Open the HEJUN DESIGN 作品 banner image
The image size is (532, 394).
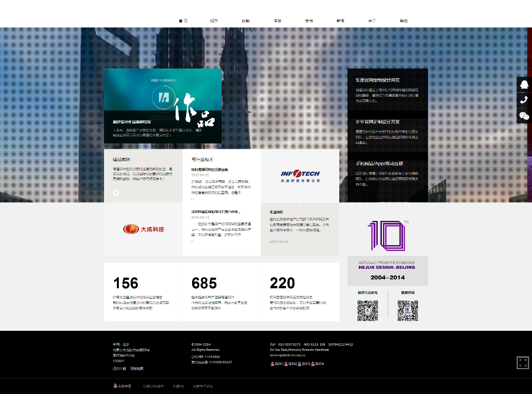(163, 106)
